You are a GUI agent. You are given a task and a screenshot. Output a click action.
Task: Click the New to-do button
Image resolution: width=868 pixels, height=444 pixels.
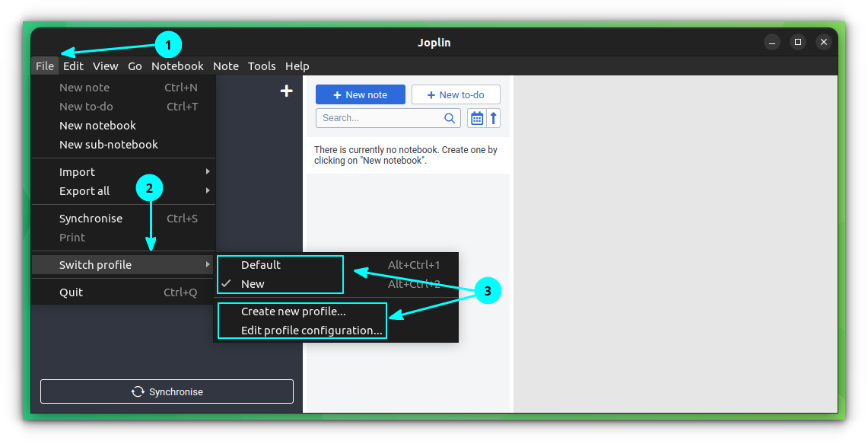[x=456, y=94]
